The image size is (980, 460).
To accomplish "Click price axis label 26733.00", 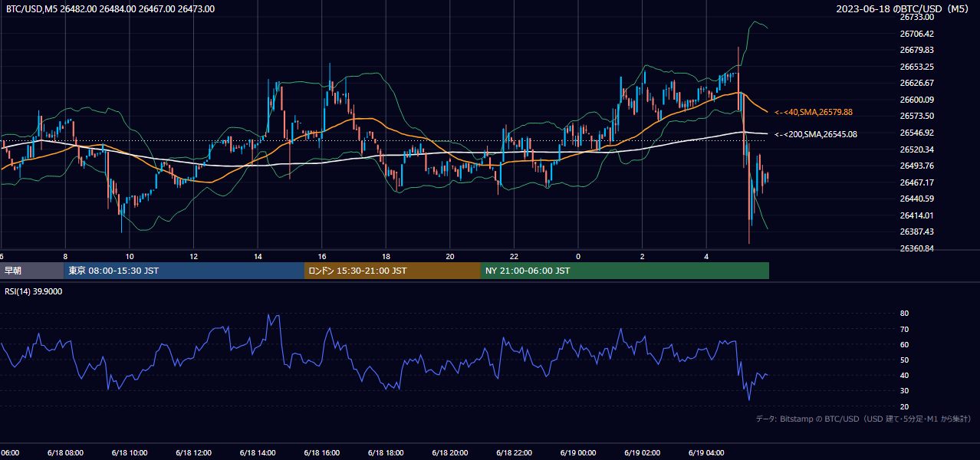I will pyautogui.click(x=916, y=17).
